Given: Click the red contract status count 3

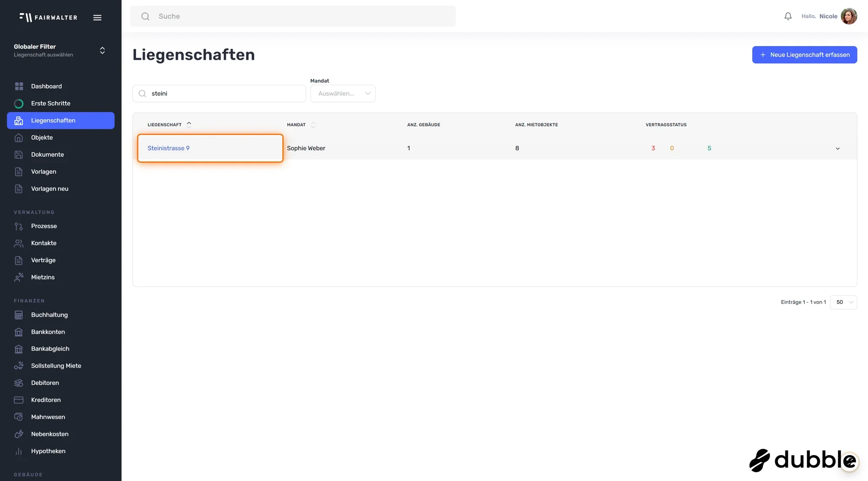Looking at the screenshot, I should pos(653,148).
